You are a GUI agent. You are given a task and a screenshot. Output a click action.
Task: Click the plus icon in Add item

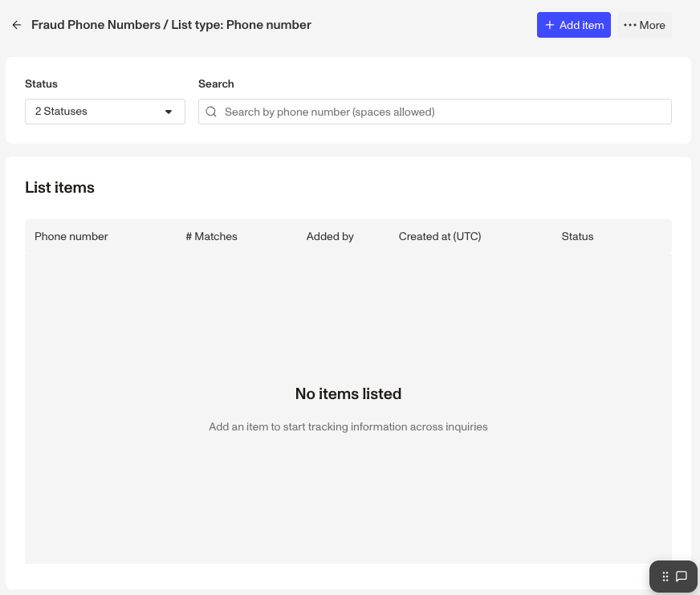pyautogui.click(x=550, y=25)
